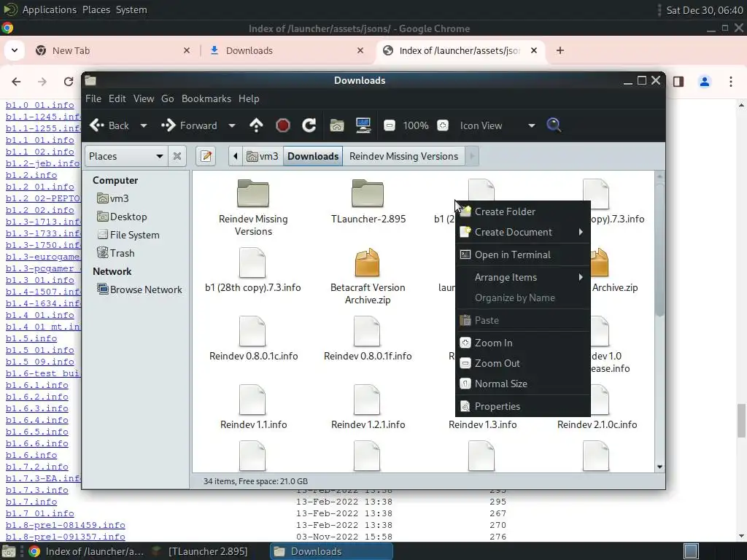Select Reindev 1.2.1.info file icon

(x=367, y=399)
